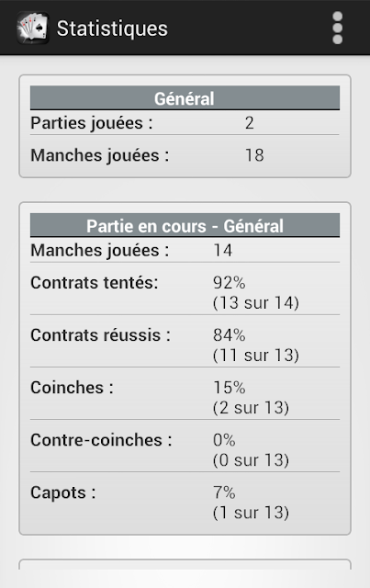Tap the Parties jouées row
The image size is (370, 588).
click(185, 123)
